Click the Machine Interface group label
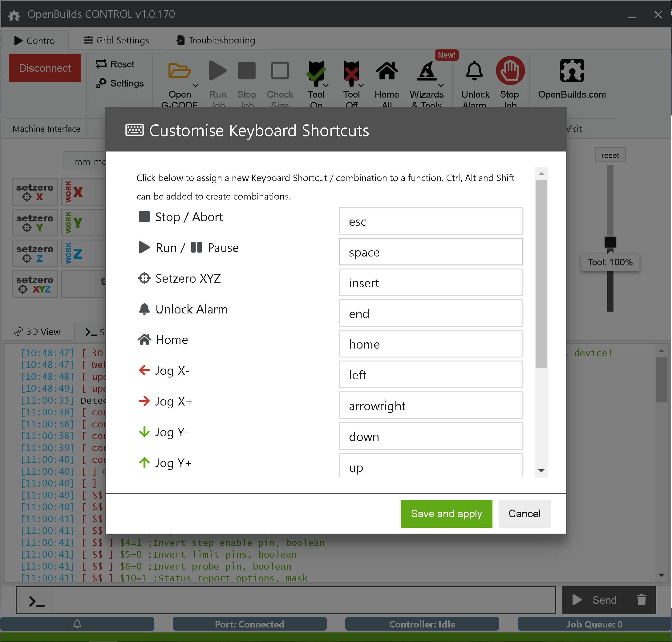 click(46, 129)
